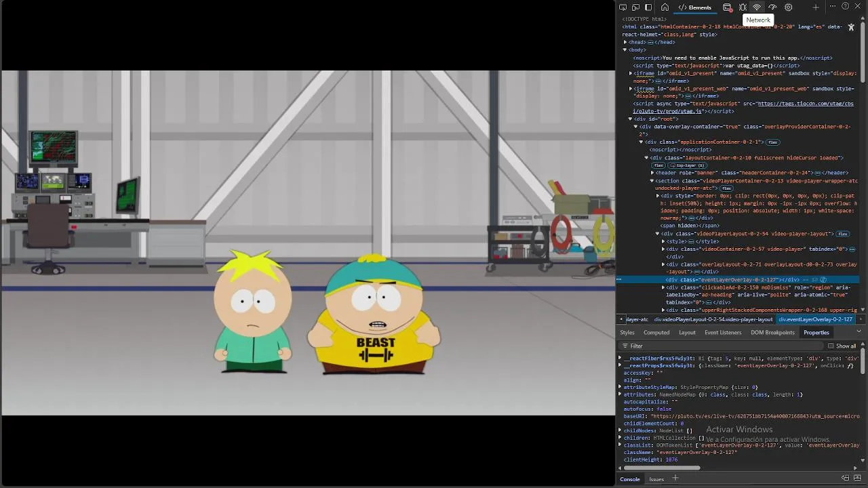Expand the videoContainer video-player node
The height and width of the screenshot is (488, 868).
663,249
